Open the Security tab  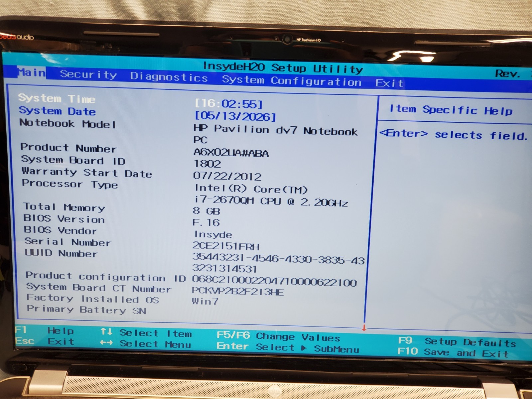tap(88, 74)
